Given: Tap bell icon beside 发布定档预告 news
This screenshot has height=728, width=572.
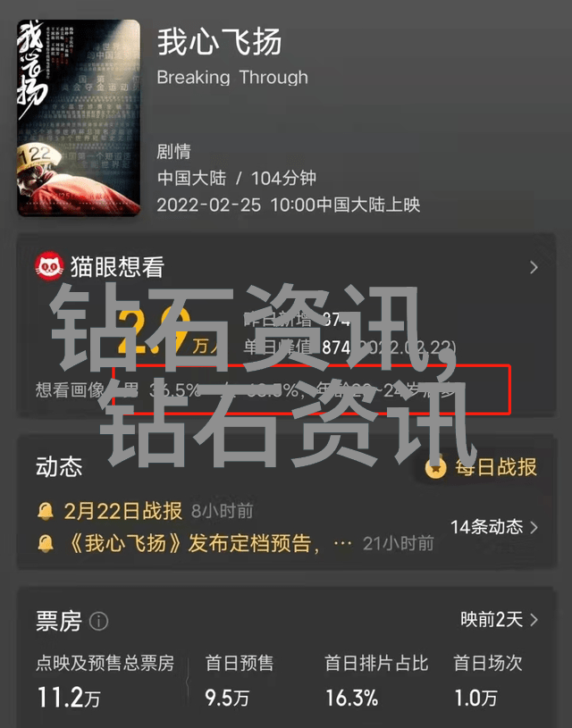Looking at the screenshot, I should pos(45,543).
